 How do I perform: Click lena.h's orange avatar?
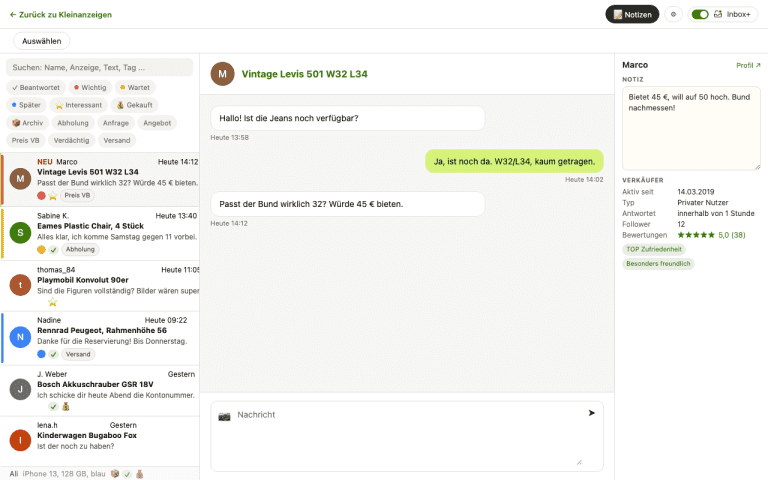(21, 440)
